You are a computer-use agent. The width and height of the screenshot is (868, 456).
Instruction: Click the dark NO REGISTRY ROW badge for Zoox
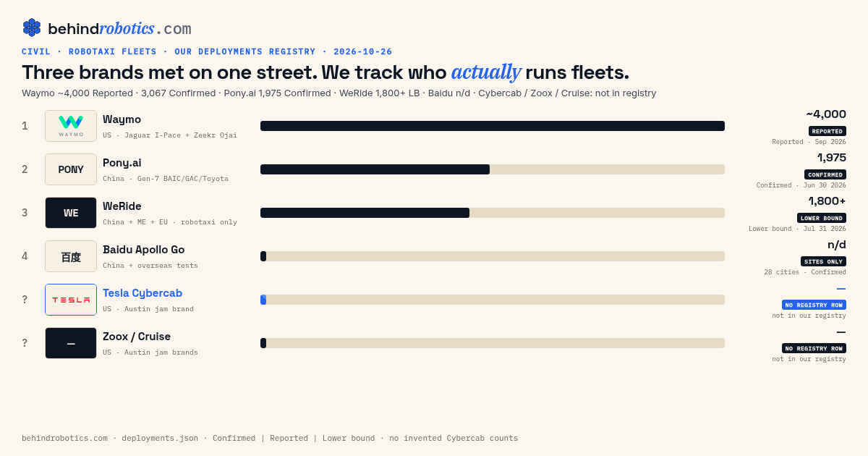point(814,348)
